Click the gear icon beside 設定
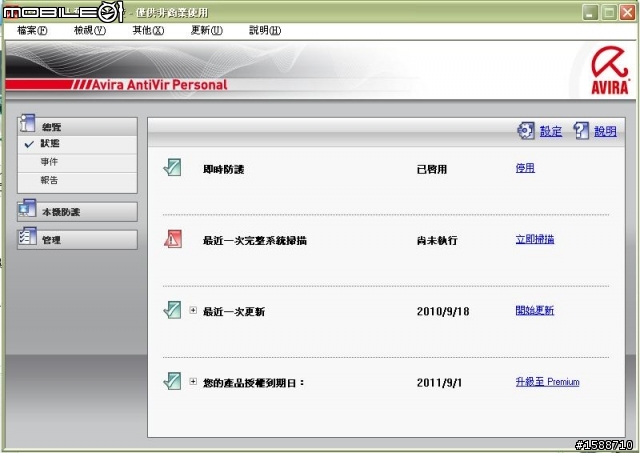 526,131
